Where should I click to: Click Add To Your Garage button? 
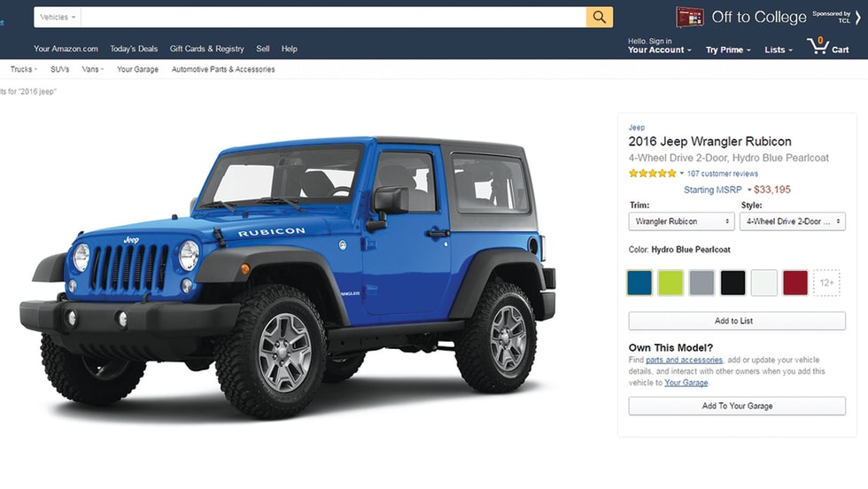(737, 406)
